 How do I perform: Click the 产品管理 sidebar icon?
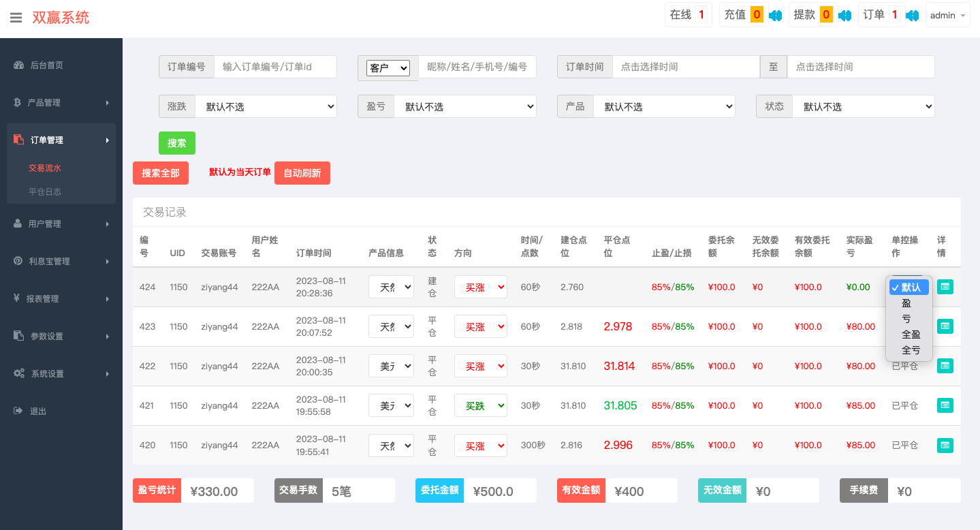16,102
